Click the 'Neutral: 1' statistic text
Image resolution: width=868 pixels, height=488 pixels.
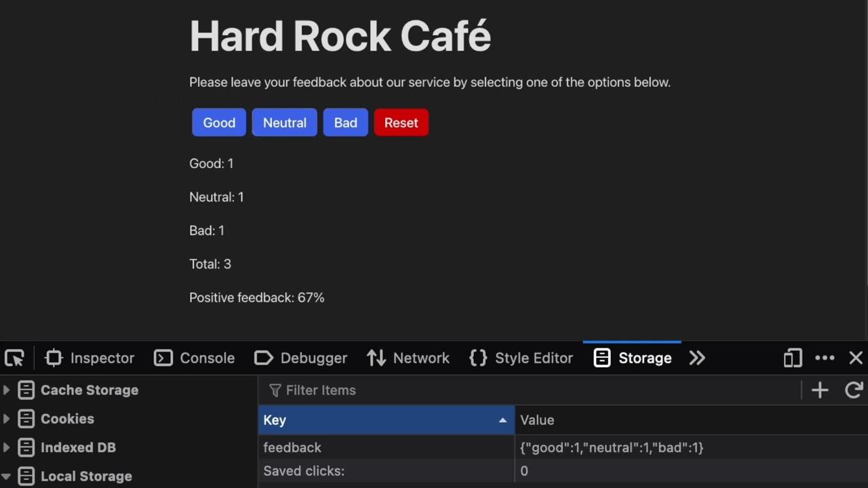(x=216, y=197)
